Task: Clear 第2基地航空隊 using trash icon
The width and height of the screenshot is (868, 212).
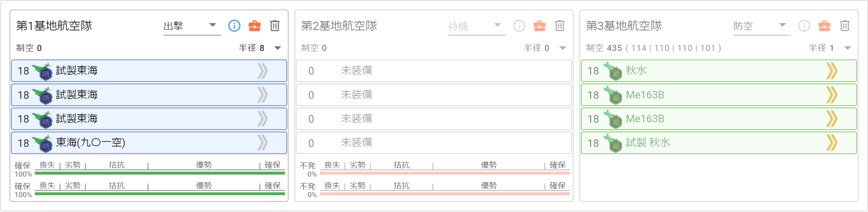Action: [560, 26]
